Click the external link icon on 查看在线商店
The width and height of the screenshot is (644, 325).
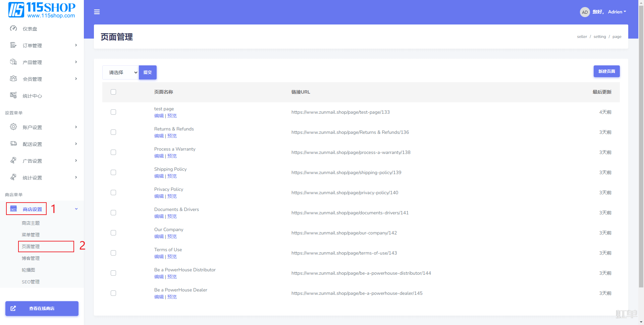tap(13, 309)
